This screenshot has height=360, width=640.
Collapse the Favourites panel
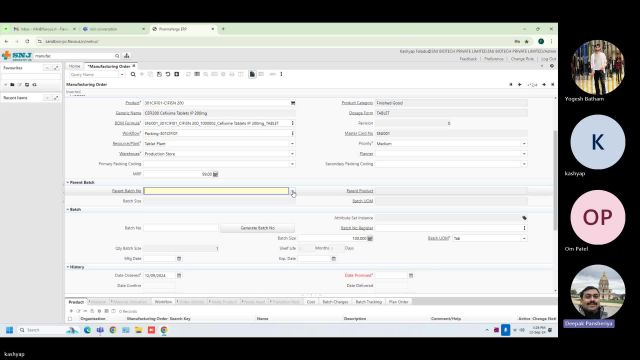pos(47,68)
